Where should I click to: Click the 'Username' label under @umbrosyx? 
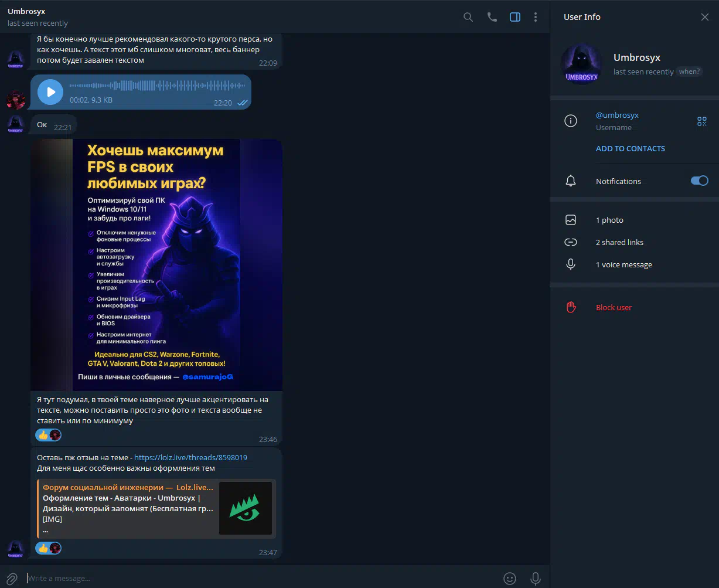click(614, 127)
